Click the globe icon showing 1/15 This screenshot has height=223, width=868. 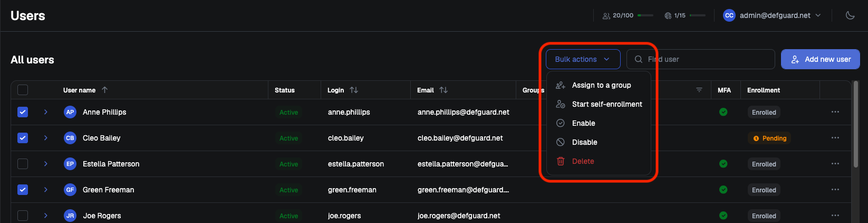[x=668, y=16]
